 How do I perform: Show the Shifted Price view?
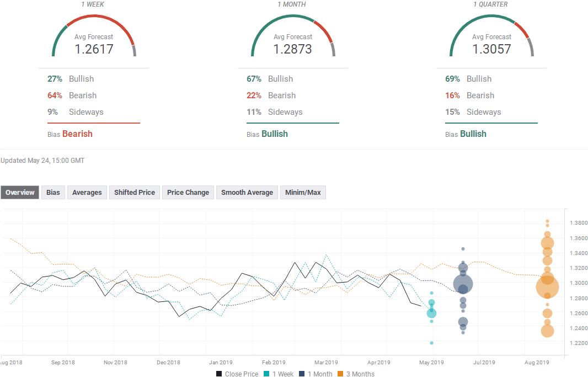[135, 193]
